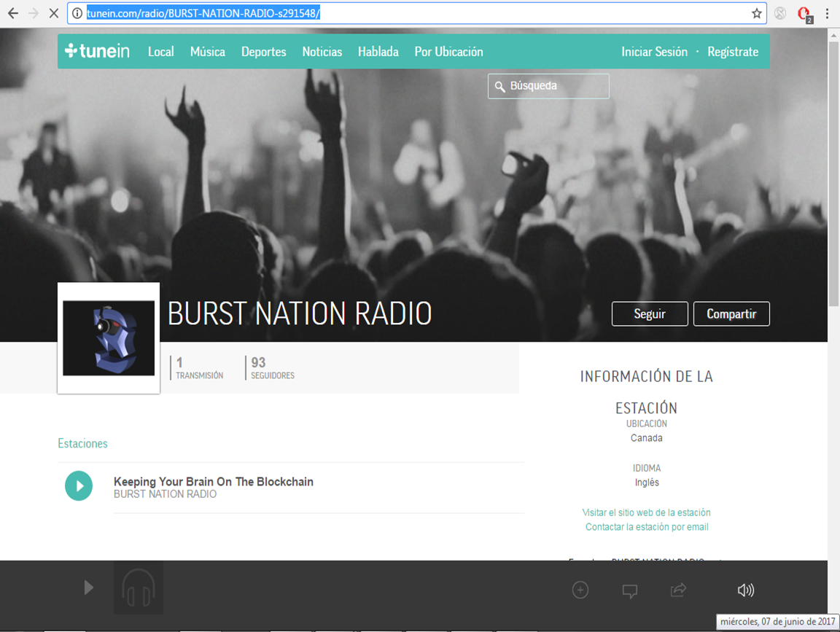Click the BURST NATION RADIO page title

[x=300, y=314]
